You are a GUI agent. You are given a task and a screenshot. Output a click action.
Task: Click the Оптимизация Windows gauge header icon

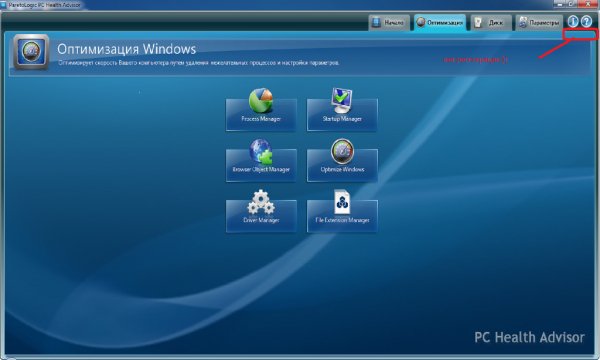31,52
